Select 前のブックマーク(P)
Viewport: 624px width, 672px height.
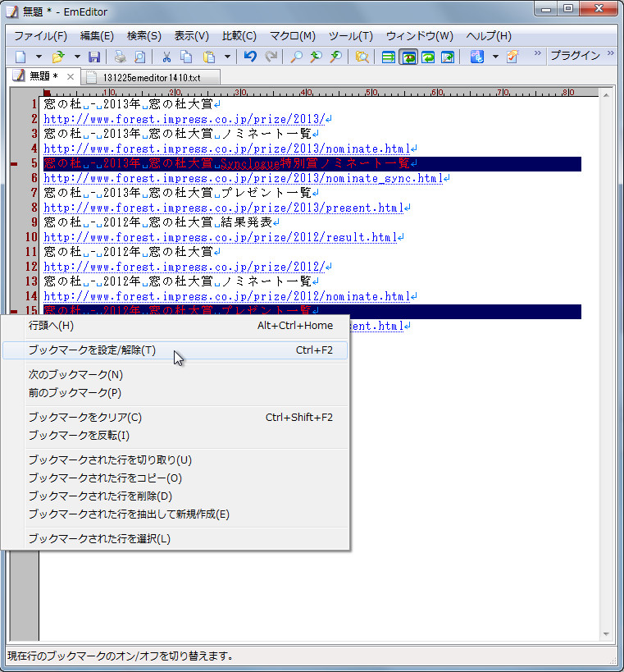pos(175,392)
